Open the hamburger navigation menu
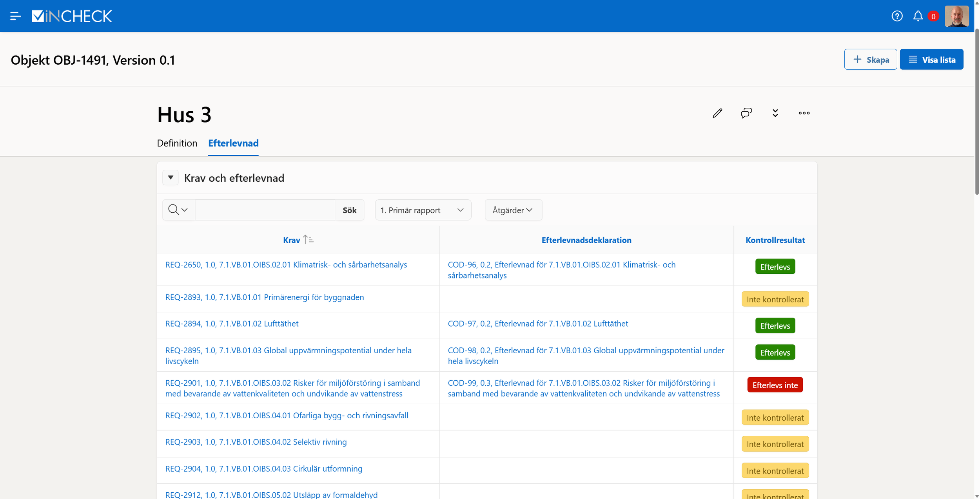The image size is (980, 499). click(15, 16)
